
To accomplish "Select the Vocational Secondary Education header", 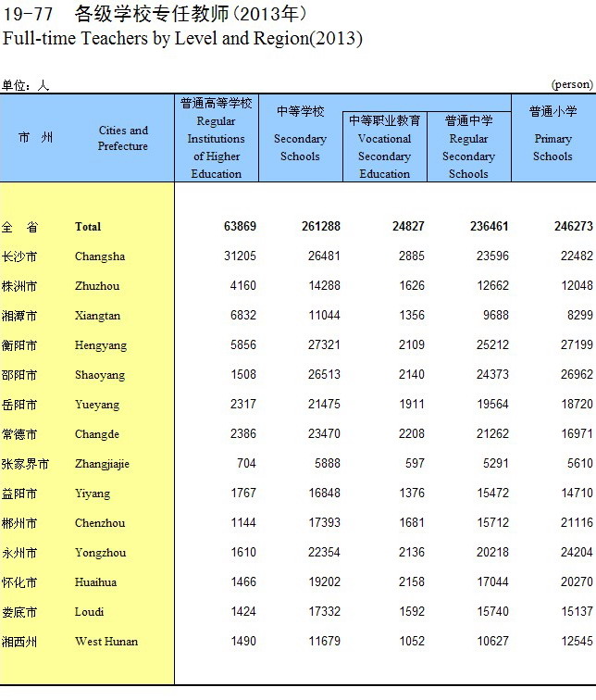I will (385, 147).
